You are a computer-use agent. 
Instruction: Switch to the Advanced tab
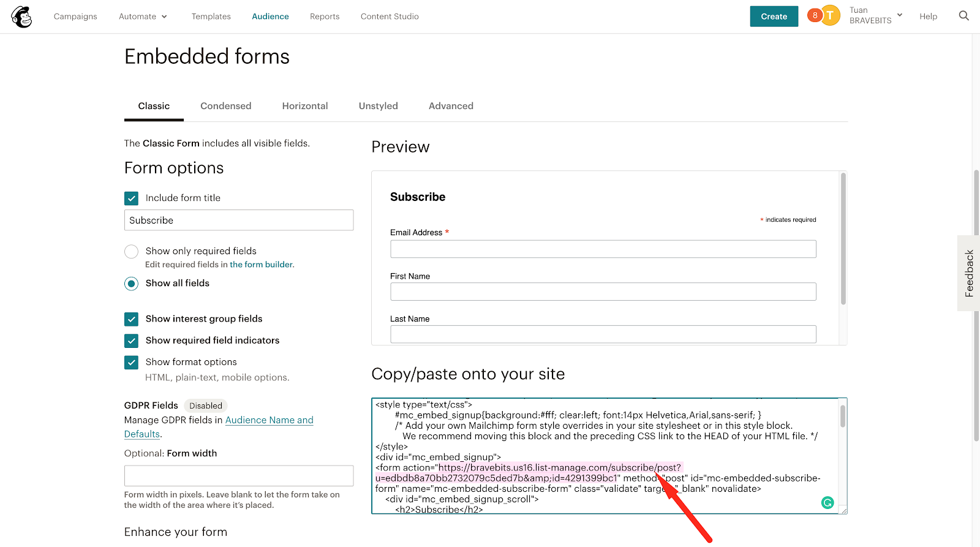pos(451,106)
